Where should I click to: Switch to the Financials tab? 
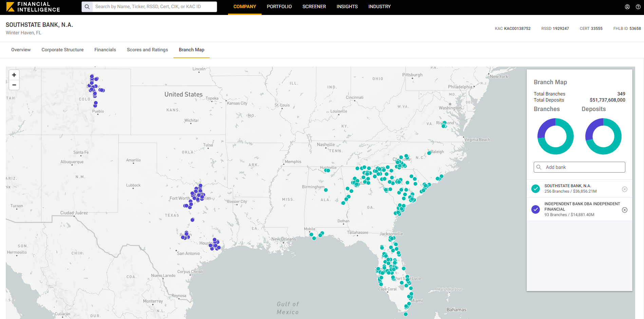click(x=105, y=50)
